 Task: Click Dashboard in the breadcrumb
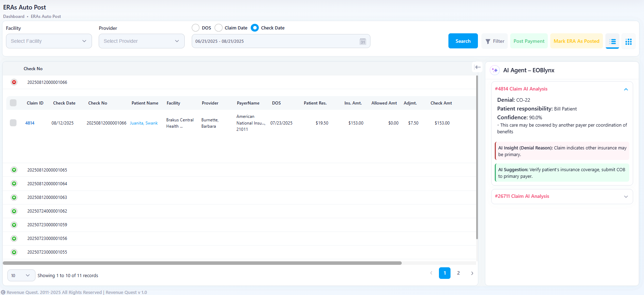(14, 16)
